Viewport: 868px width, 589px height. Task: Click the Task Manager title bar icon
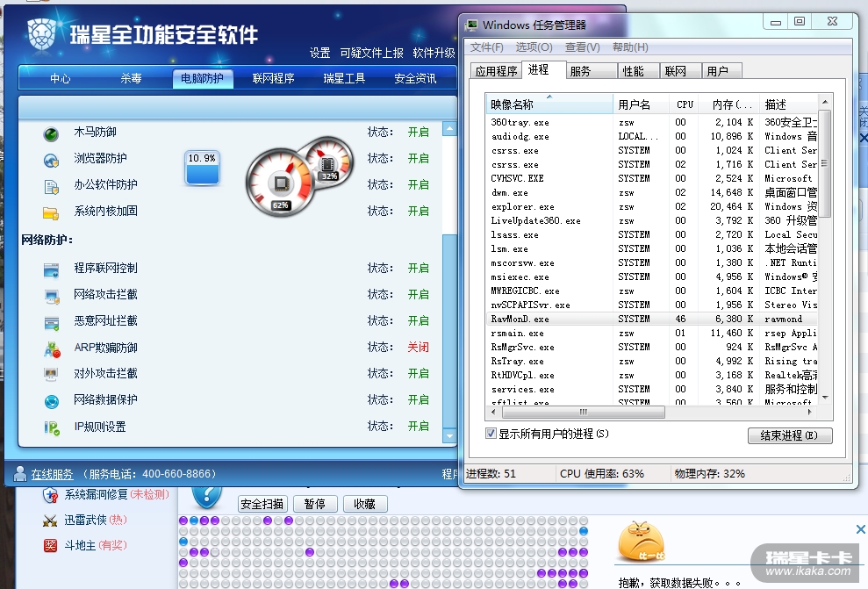click(471, 25)
